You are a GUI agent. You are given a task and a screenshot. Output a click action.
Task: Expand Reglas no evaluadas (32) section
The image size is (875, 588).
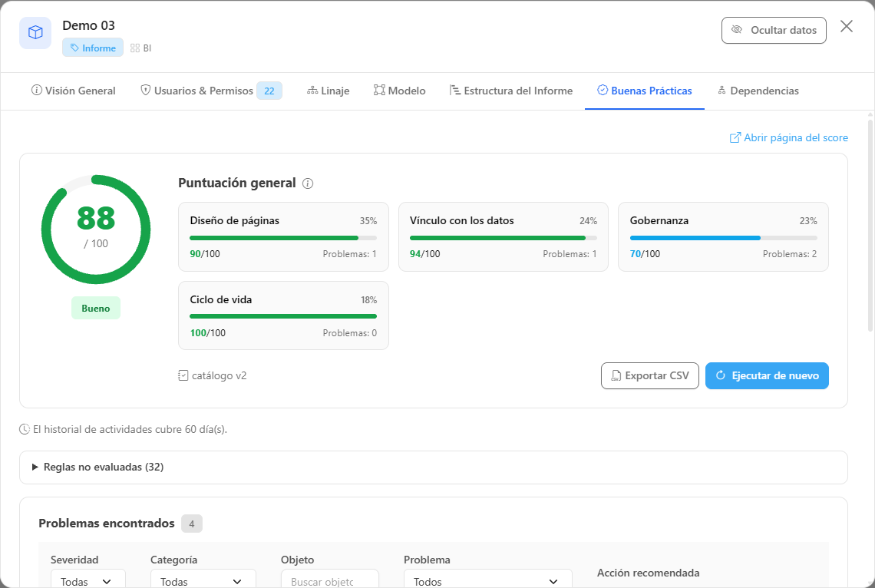pos(434,467)
